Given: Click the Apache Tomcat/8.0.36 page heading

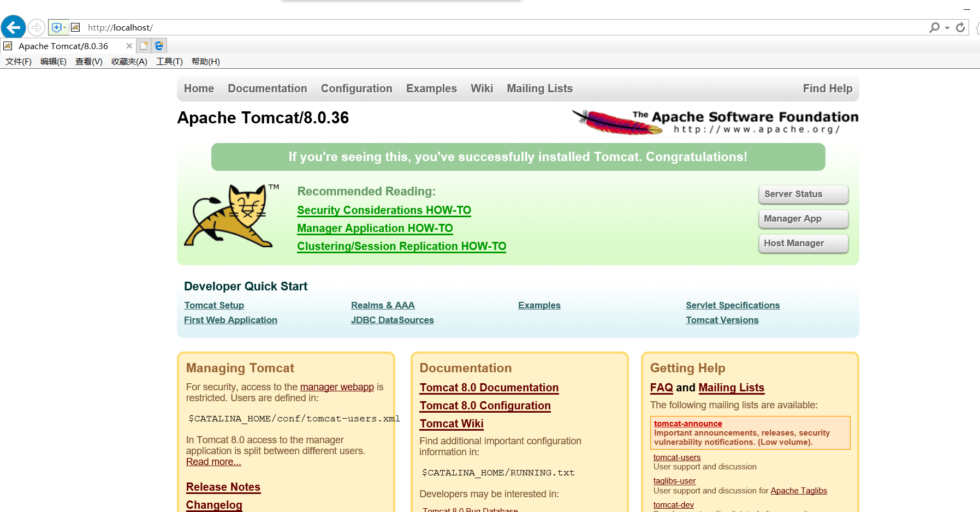Looking at the screenshot, I should [x=263, y=118].
